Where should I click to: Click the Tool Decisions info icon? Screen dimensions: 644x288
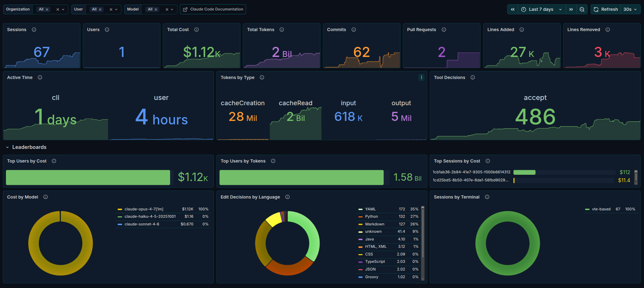(x=473, y=78)
